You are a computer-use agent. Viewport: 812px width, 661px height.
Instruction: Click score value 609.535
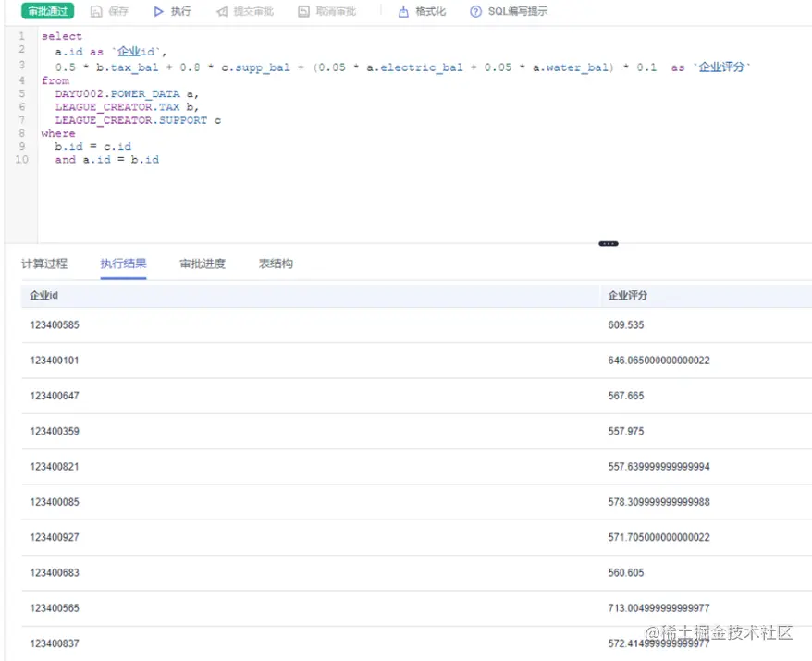pos(626,325)
